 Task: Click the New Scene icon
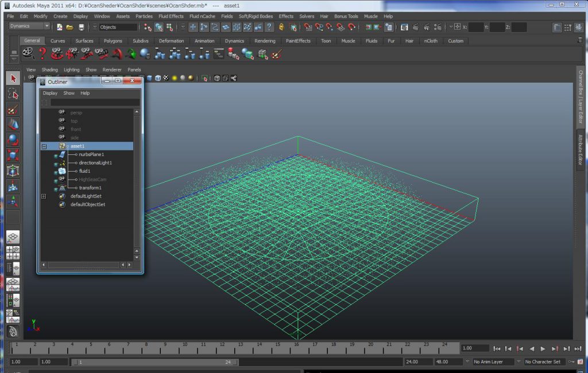(59, 27)
